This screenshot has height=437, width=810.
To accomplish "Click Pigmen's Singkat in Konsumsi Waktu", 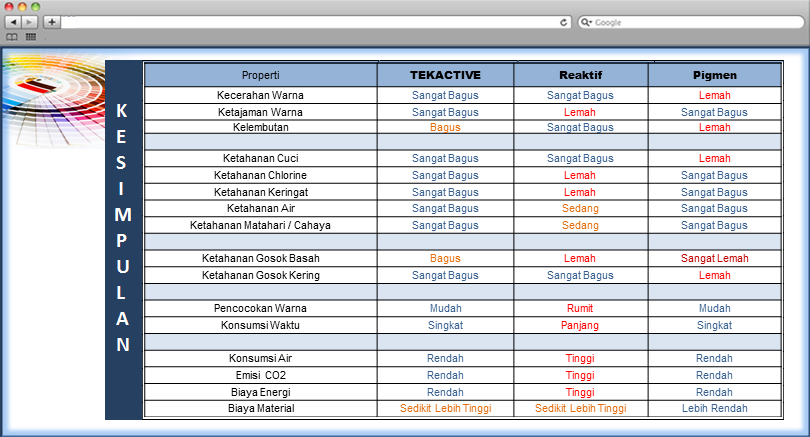I will (x=714, y=325).
